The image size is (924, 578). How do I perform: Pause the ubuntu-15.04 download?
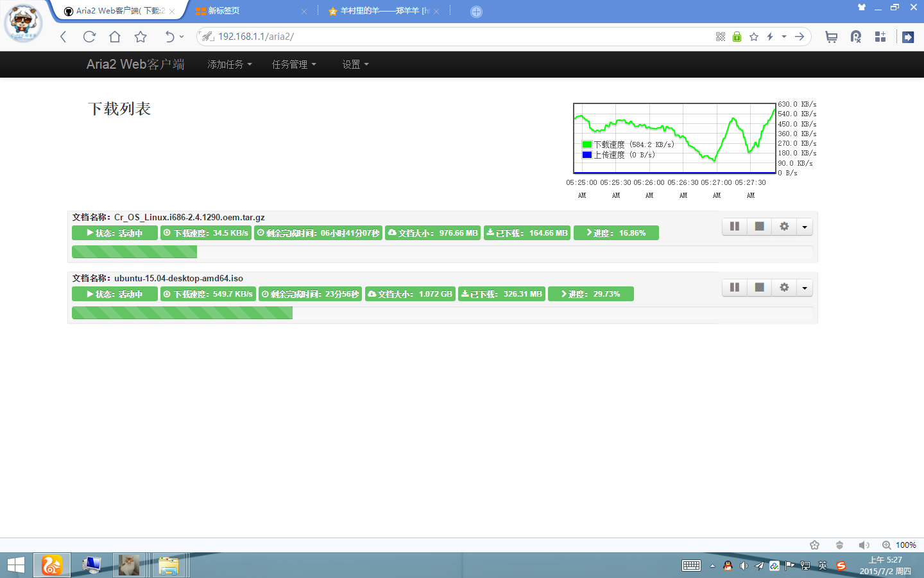pyautogui.click(x=735, y=288)
